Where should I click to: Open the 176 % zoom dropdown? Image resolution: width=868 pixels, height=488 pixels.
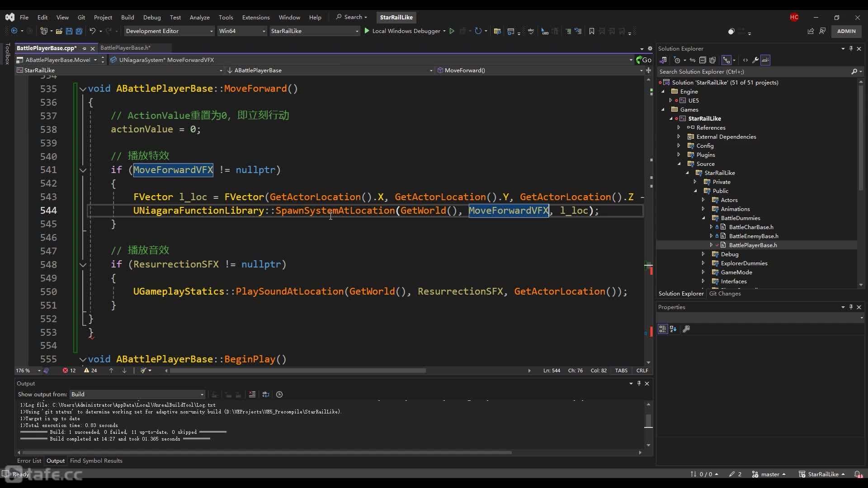(x=28, y=371)
